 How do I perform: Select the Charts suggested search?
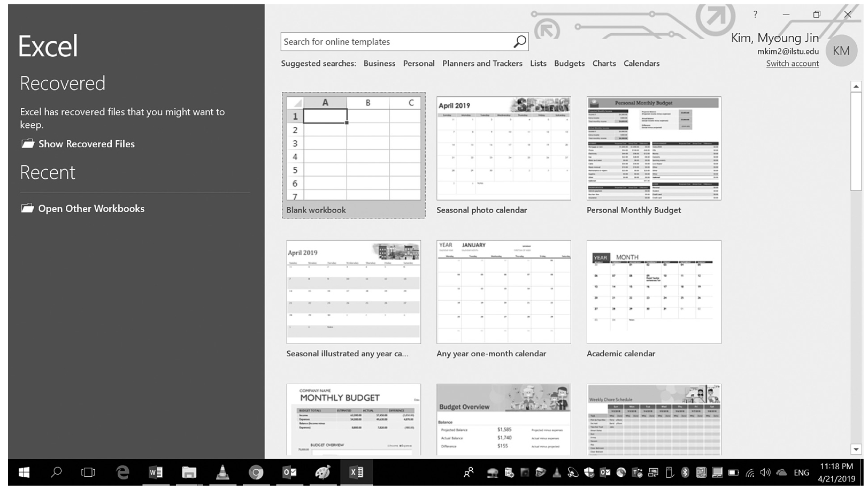tap(604, 63)
